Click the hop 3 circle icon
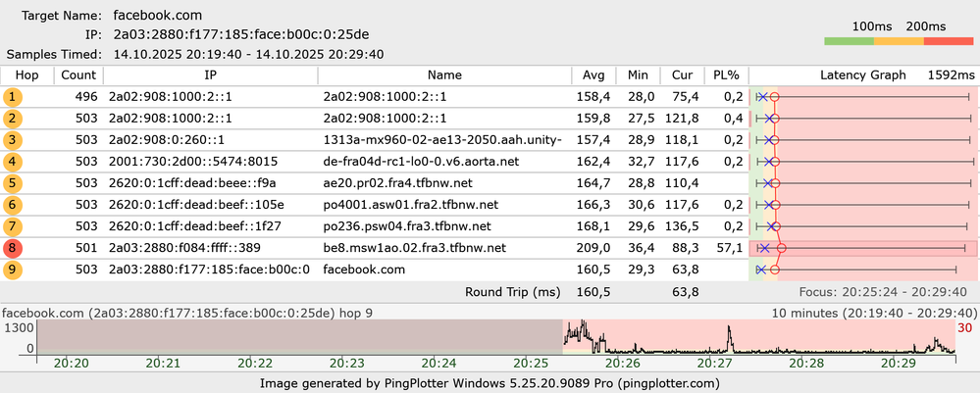The width and height of the screenshot is (980, 393). (x=13, y=140)
